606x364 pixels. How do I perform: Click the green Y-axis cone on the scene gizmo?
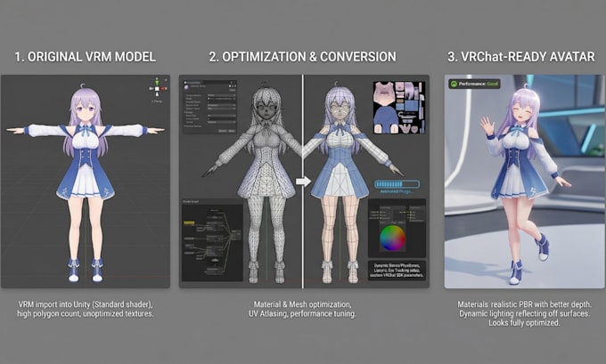157,83
